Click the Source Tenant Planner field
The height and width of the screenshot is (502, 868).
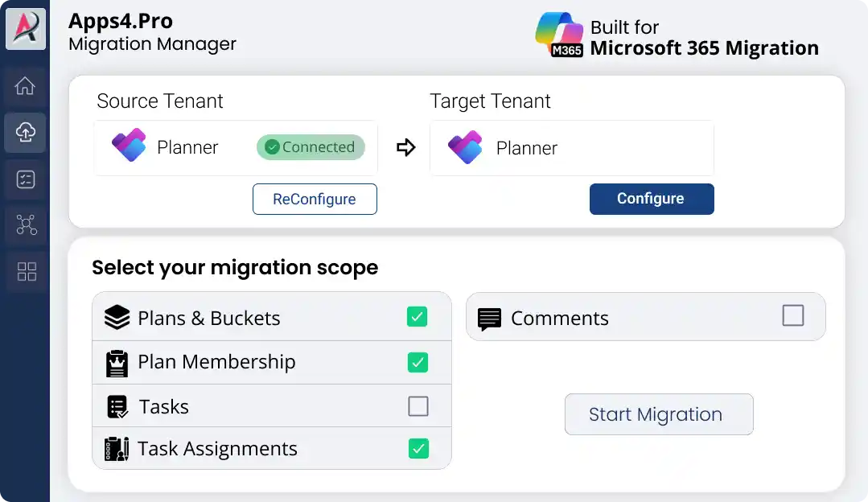pyautogui.click(x=236, y=148)
